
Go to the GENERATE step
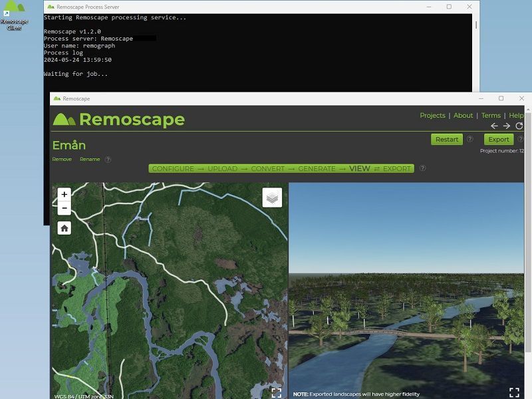(317, 169)
